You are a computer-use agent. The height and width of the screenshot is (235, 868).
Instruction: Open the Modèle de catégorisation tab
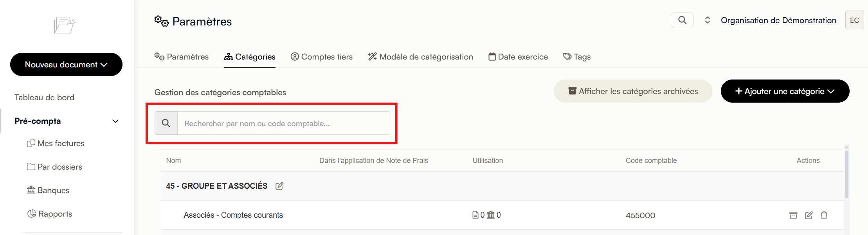click(420, 57)
